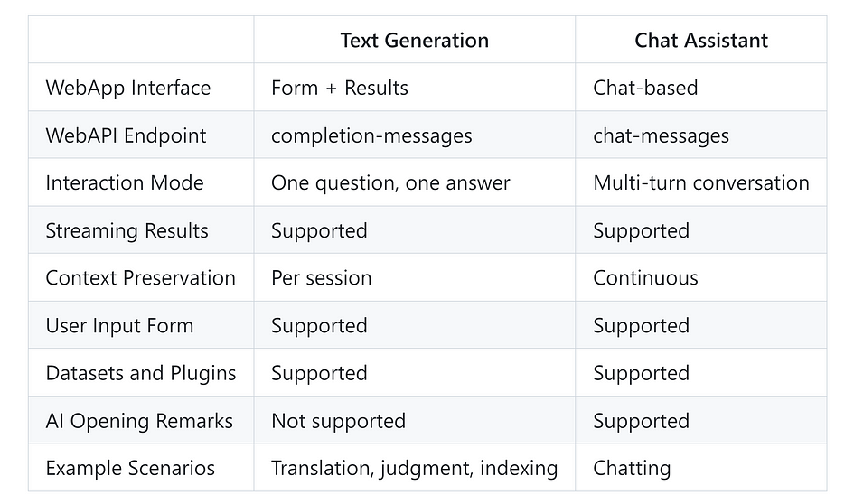The image size is (854, 504).
Task: Select the Datasets and Plugins label
Action: coord(140,373)
